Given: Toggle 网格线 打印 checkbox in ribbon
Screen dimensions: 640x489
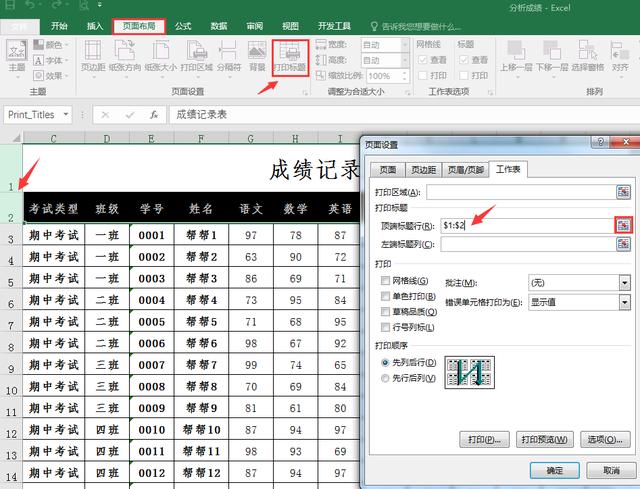Looking at the screenshot, I should click(422, 76).
